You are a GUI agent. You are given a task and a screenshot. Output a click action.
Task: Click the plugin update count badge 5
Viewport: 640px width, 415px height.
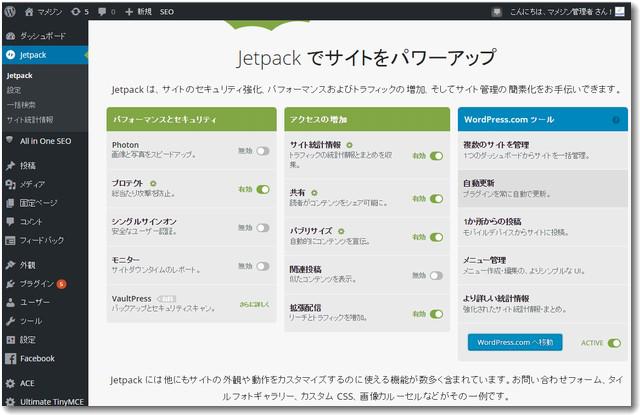(x=61, y=284)
